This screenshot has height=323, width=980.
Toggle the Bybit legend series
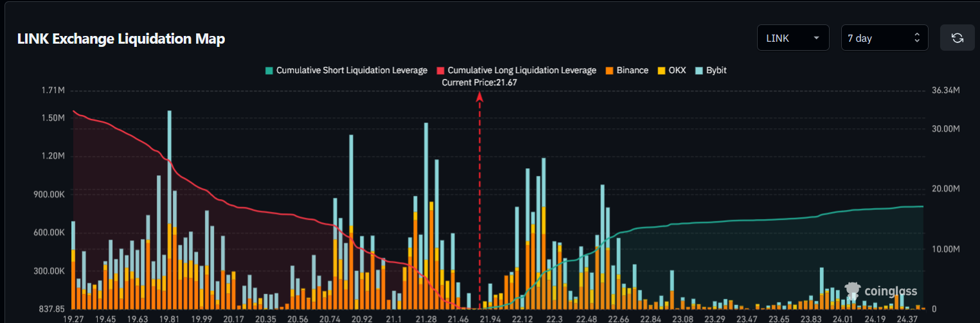click(711, 70)
